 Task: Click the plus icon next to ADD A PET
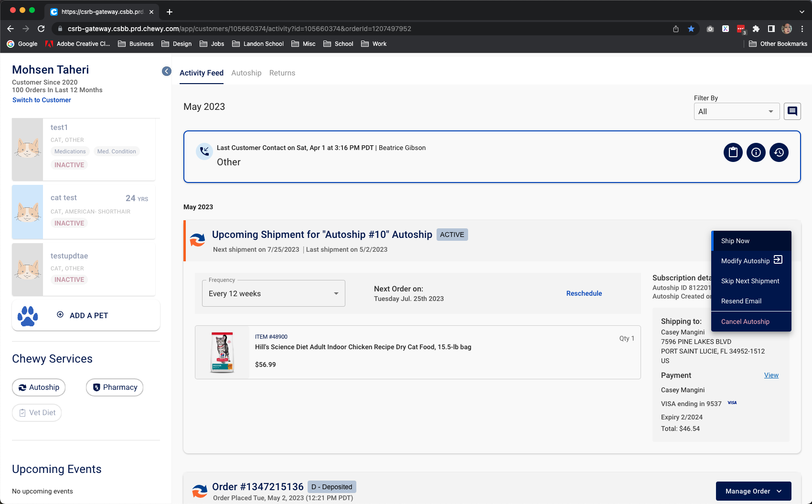click(60, 314)
